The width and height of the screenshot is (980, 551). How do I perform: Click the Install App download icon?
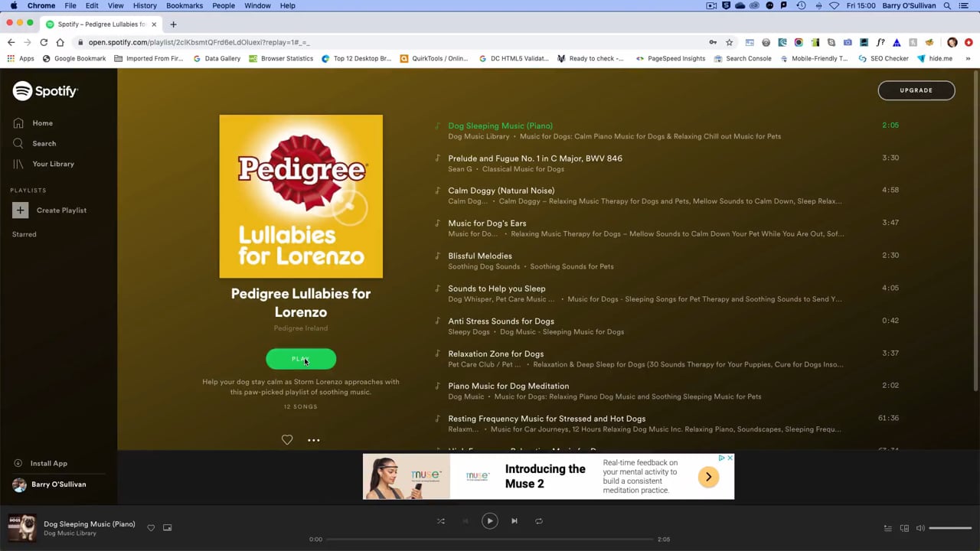tap(18, 463)
